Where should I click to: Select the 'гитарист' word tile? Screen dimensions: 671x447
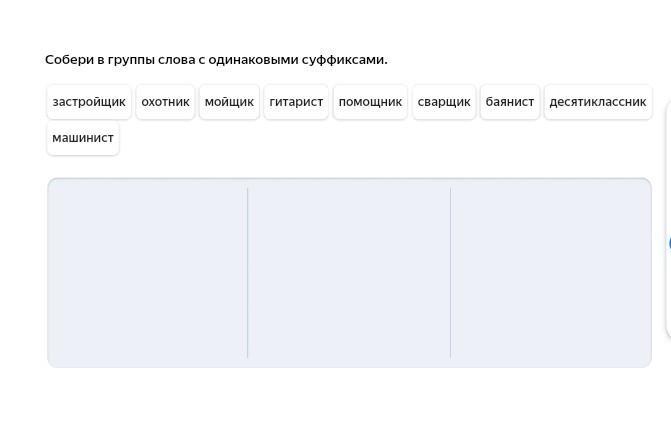[x=296, y=102]
